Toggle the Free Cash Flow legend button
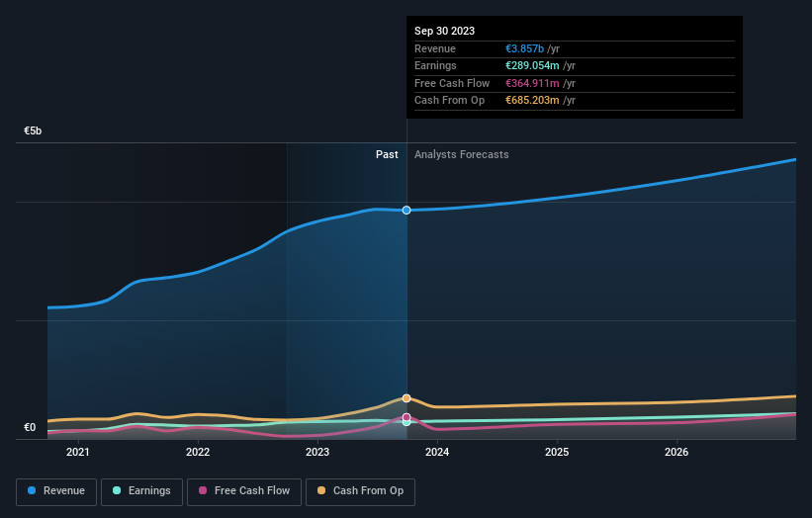Screen dimensions: 812x518 point(244,491)
